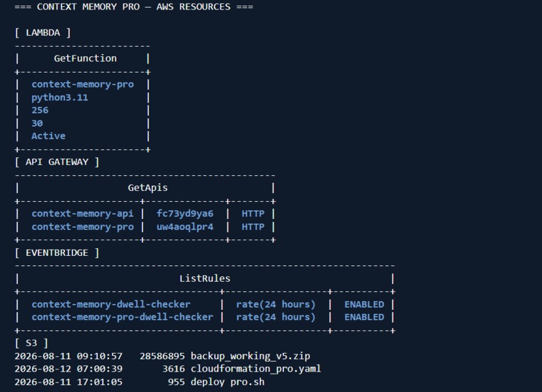This screenshot has width=542, height=392.
Task: Select ENABLED for context-memory-pro-dwell-checker
Action: 364,317
